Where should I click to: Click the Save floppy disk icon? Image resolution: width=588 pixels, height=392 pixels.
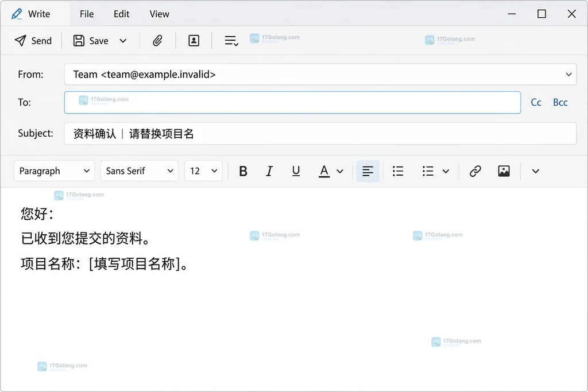[x=79, y=41]
